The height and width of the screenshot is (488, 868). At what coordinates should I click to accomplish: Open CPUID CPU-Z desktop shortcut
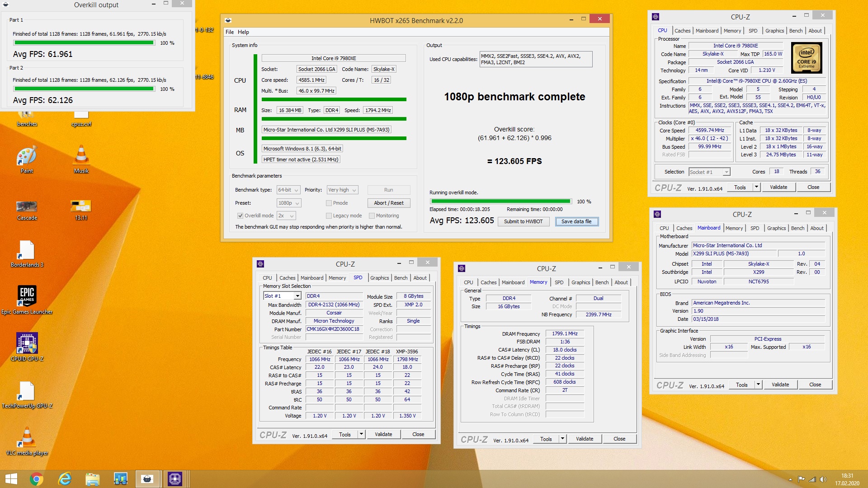click(x=27, y=347)
